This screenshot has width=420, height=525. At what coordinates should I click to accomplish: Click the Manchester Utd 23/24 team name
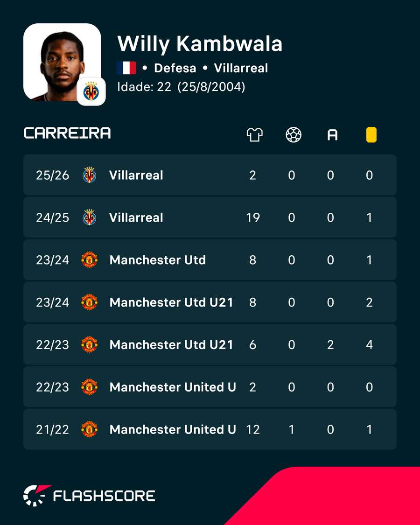pyautogui.click(x=157, y=260)
